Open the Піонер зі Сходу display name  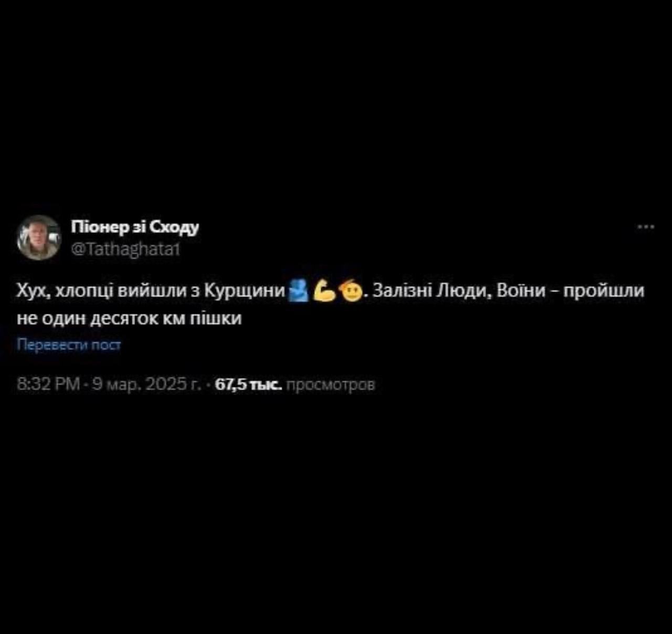pyautogui.click(x=135, y=226)
